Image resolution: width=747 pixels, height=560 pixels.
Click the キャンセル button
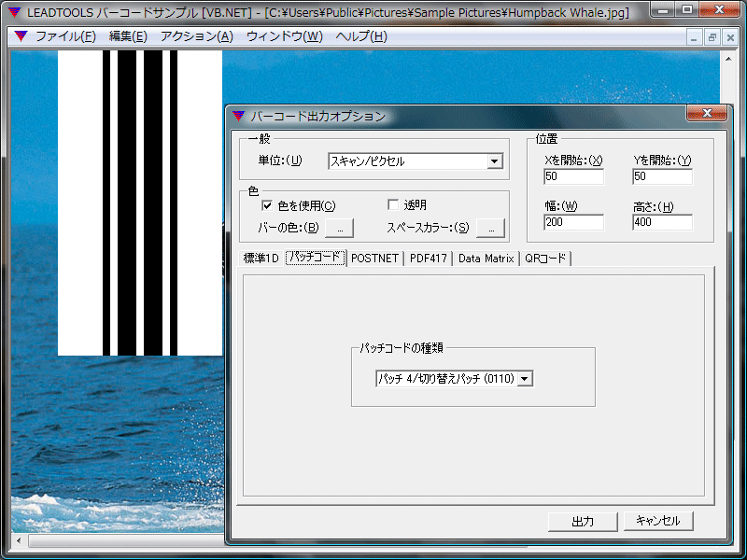(657, 521)
